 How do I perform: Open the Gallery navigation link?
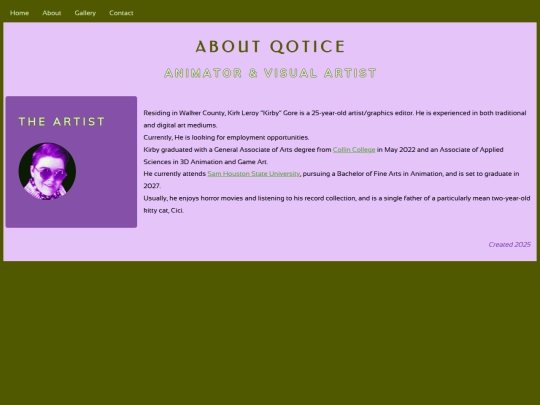coord(85,13)
